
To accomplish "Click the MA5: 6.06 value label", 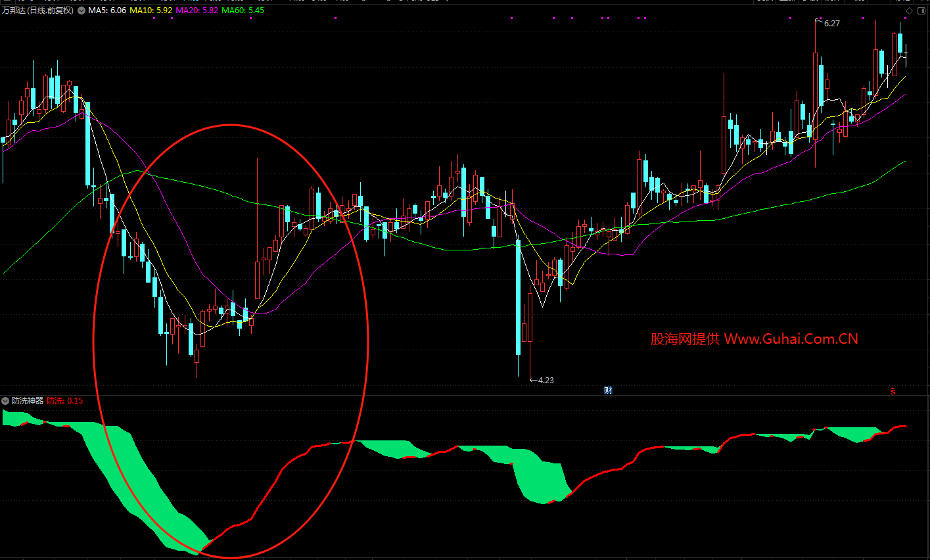I will pos(107,11).
